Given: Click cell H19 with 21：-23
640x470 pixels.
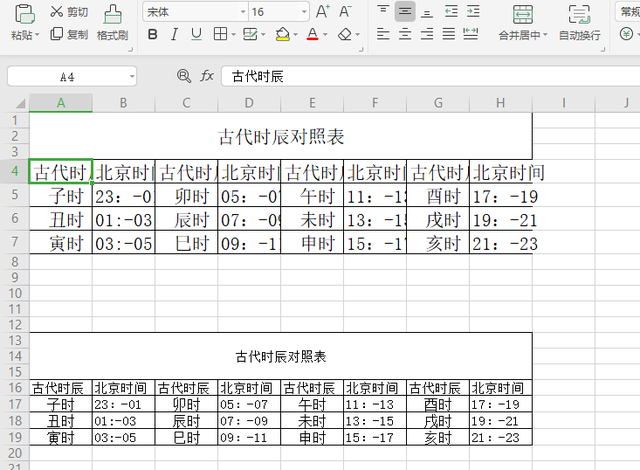Looking at the screenshot, I should (501, 437).
